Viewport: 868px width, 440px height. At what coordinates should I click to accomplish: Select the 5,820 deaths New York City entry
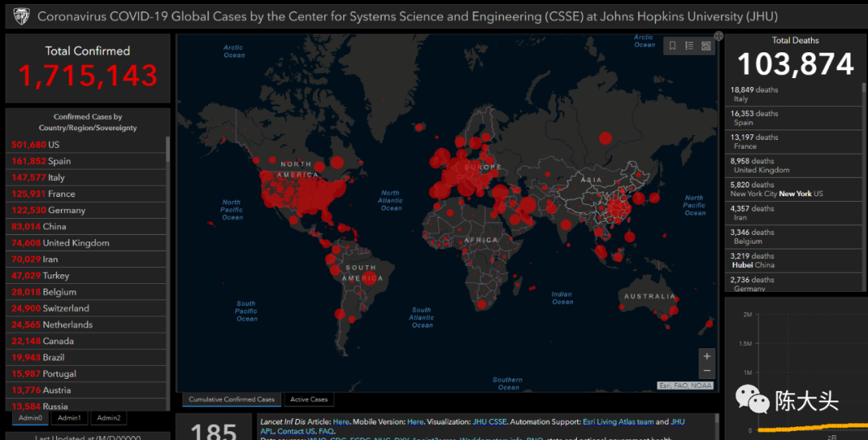(793, 190)
